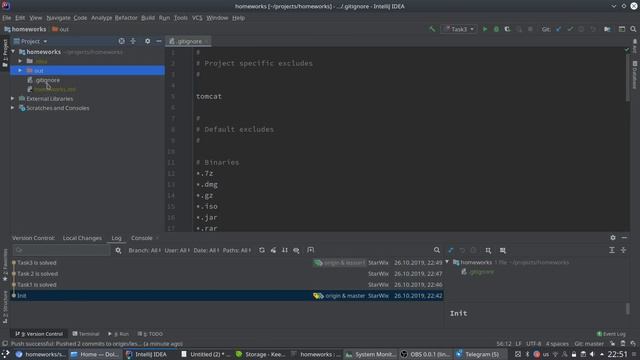Click the refresh icon in the Git log toolbar
The width and height of the screenshot is (640, 360).
262,250
